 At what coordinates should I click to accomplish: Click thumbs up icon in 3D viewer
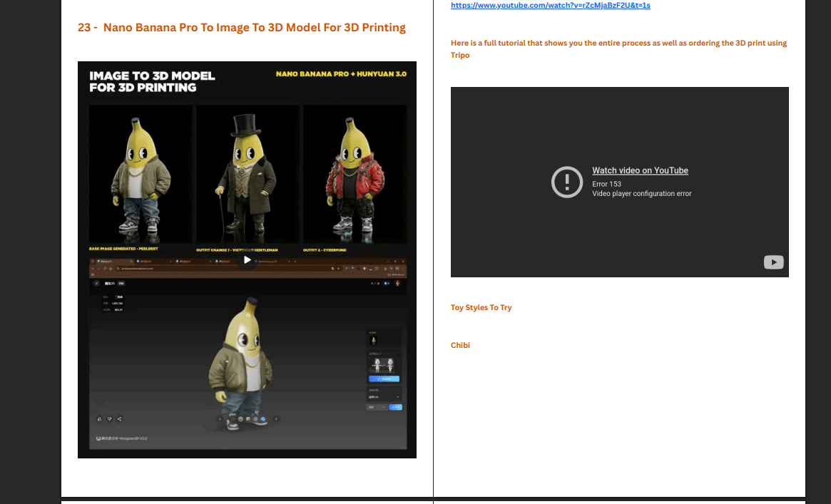100,418
